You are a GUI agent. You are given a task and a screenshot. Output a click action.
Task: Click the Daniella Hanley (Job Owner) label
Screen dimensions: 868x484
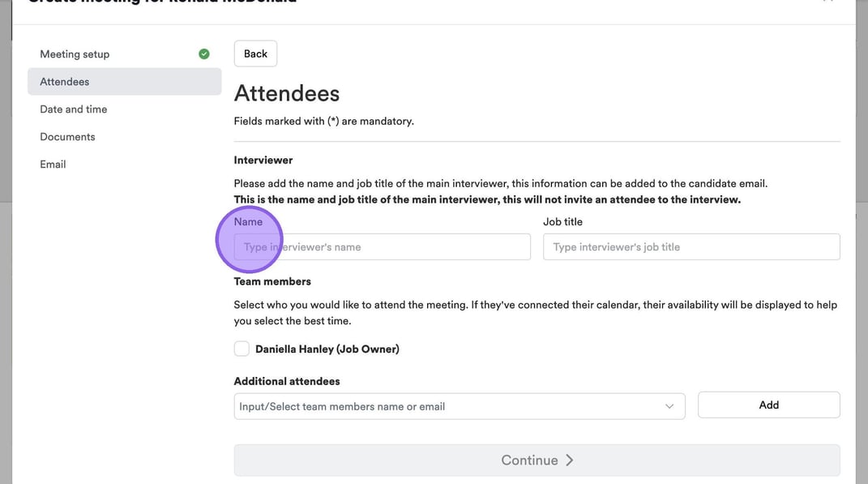(327, 349)
